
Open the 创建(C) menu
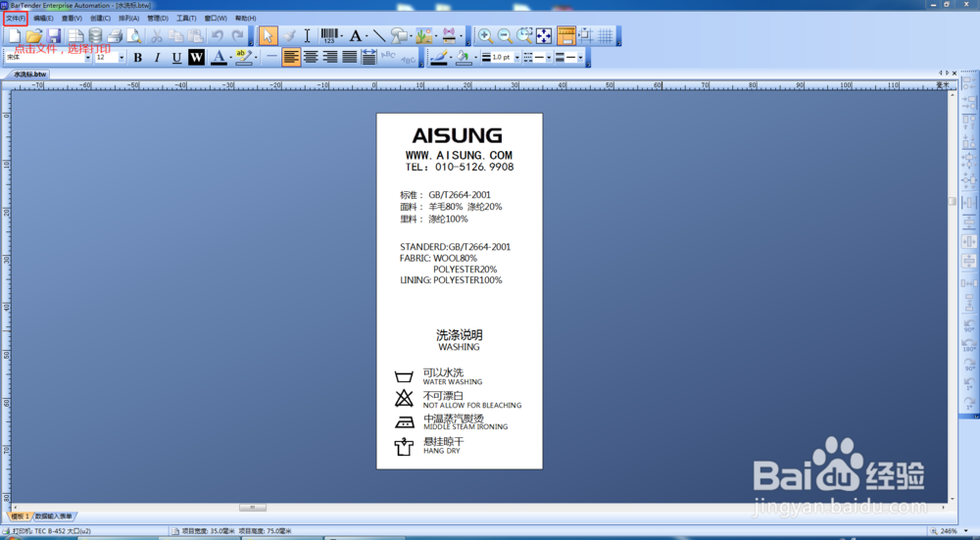(100, 18)
